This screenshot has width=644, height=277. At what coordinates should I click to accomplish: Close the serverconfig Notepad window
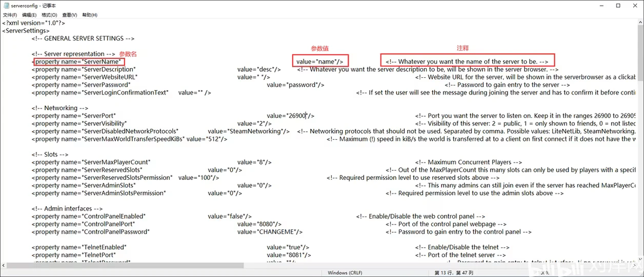(636, 5)
